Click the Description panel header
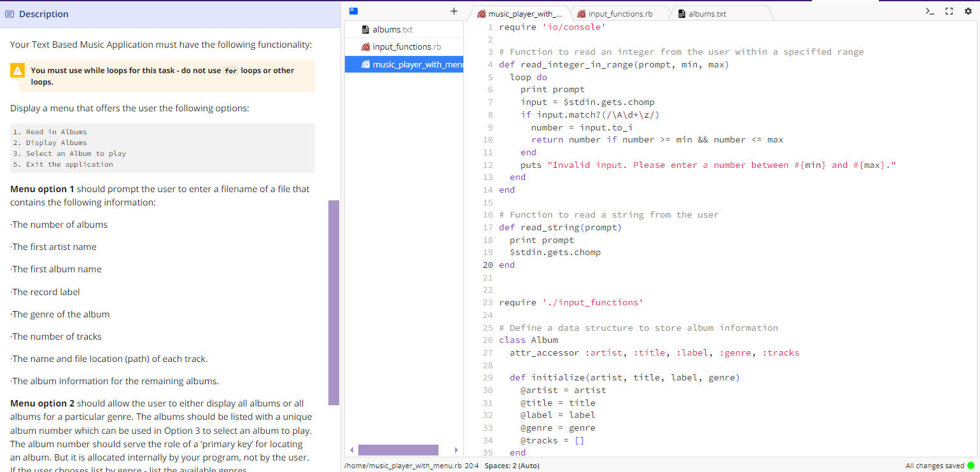 tap(171, 14)
